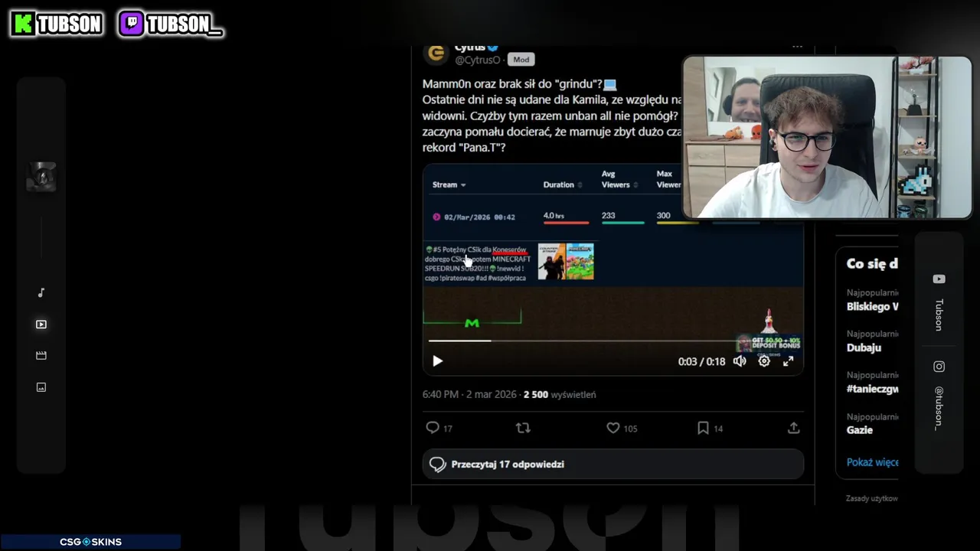Screen dimensions: 980x551
Task: Click the Minecraft game thumbnail
Action: (x=580, y=261)
